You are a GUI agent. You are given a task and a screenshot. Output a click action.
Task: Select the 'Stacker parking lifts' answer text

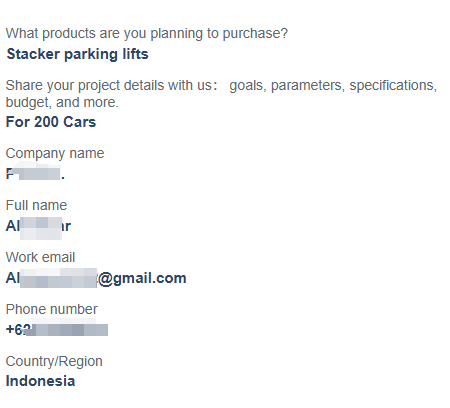77,54
